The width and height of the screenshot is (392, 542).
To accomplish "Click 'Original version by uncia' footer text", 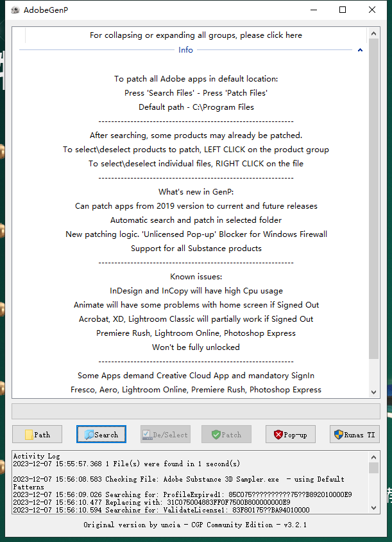I will point(195,525).
